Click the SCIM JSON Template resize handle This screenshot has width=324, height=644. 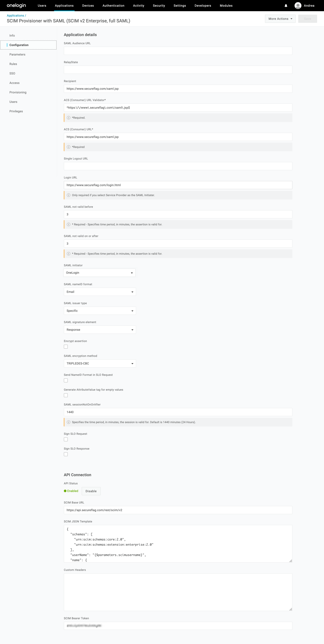(x=291, y=561)
